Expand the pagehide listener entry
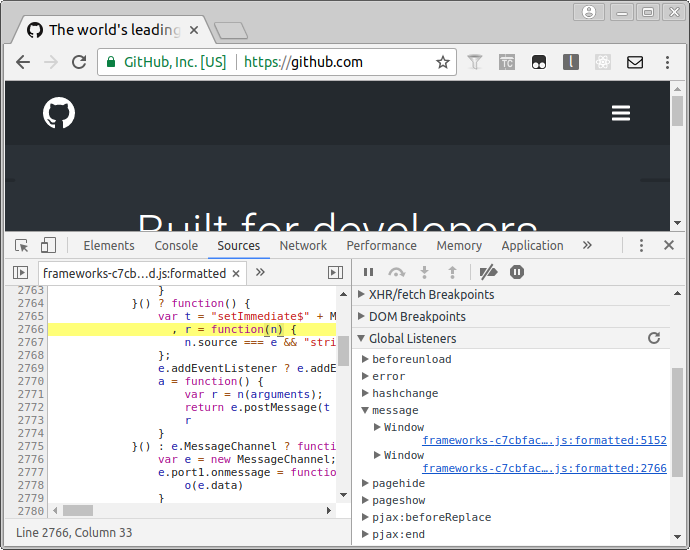This screenshot has width=690, height=550. pos(365,483)
